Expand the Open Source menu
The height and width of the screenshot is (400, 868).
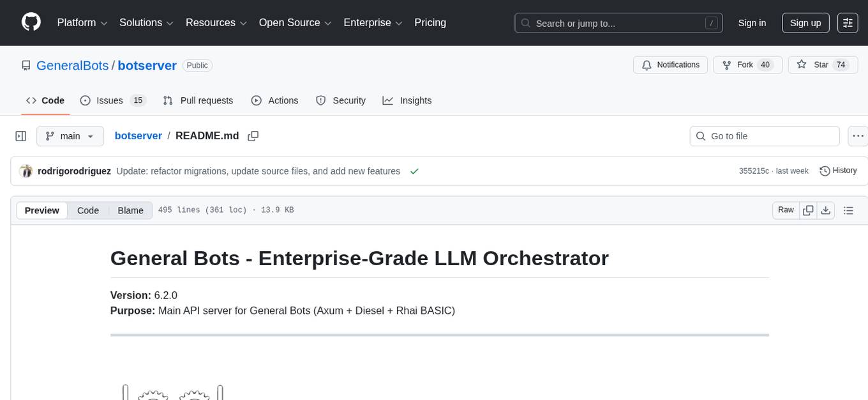point(294,23)
